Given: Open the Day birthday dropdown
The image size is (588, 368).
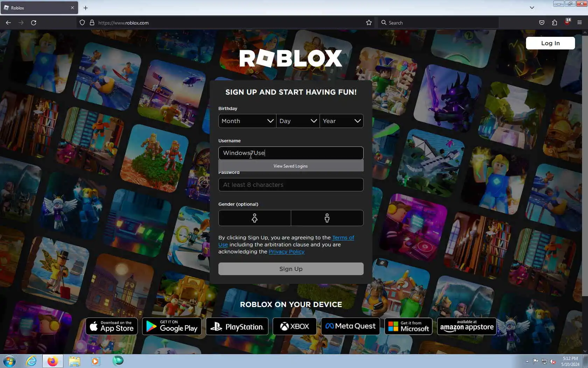Looking at the screenshot, I should tap(298, 121).
